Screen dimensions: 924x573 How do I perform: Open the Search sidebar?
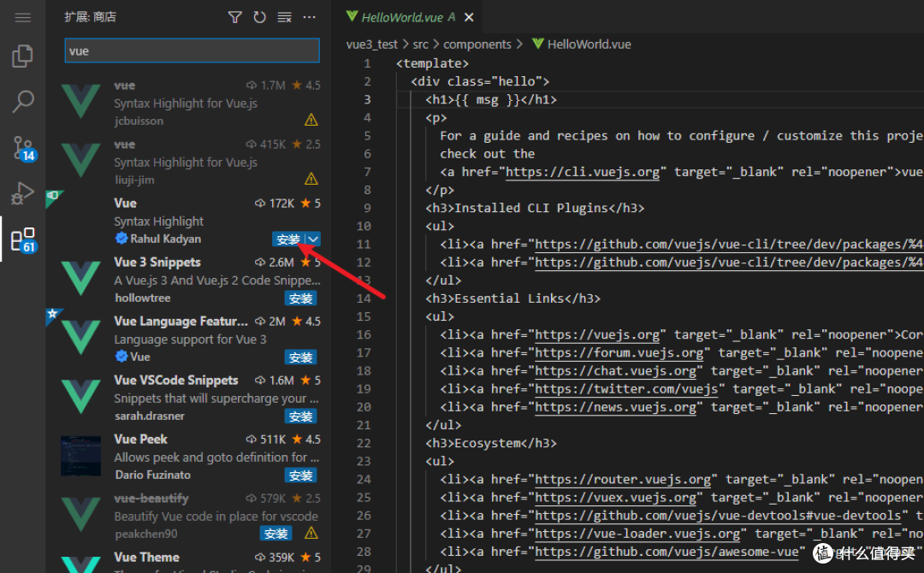(22, 99)
